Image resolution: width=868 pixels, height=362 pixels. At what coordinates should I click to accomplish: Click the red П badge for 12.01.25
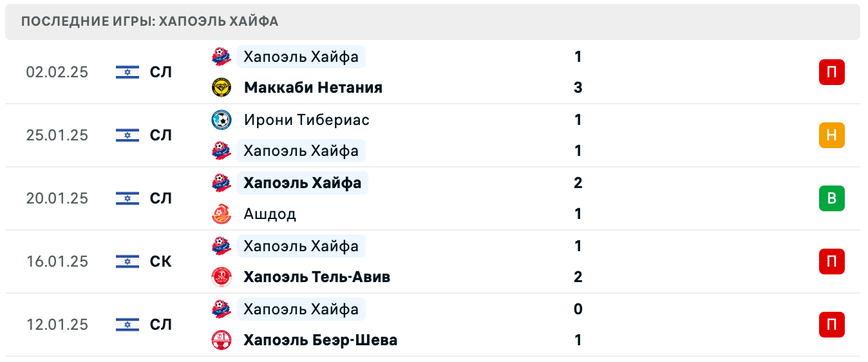831,325
